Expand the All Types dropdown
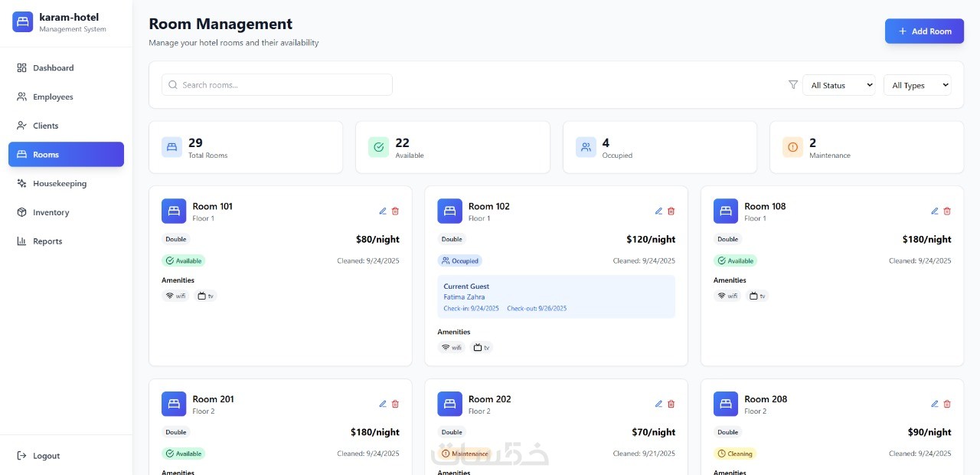 (917, 85)
